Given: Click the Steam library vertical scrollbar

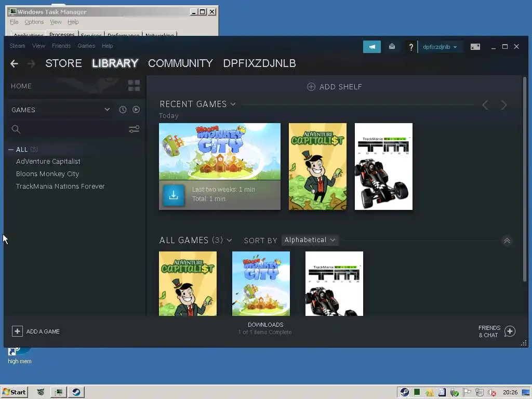Looking at the screenshot, I should (525, 180).
